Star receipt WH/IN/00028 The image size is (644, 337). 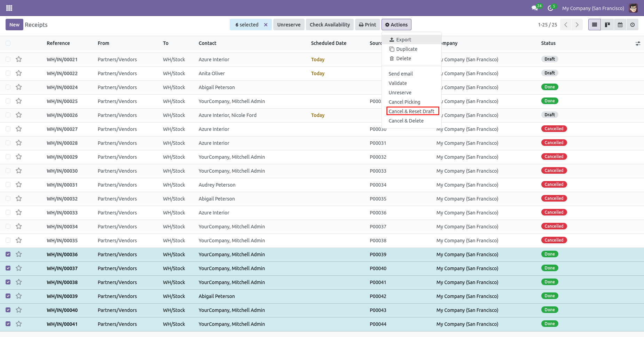coord(19,143)
